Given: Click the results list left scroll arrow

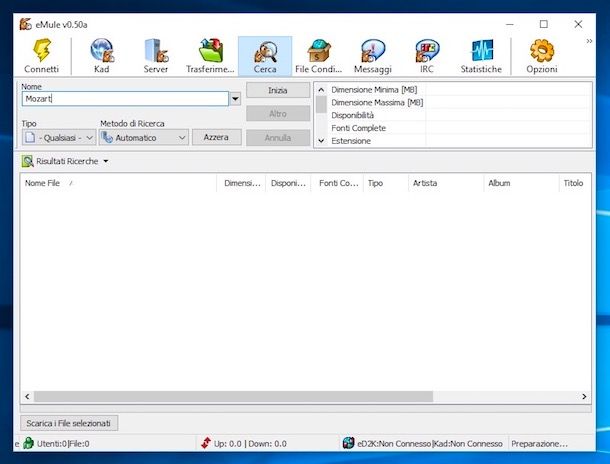Looking at the screenshot, I should [27, 396].
